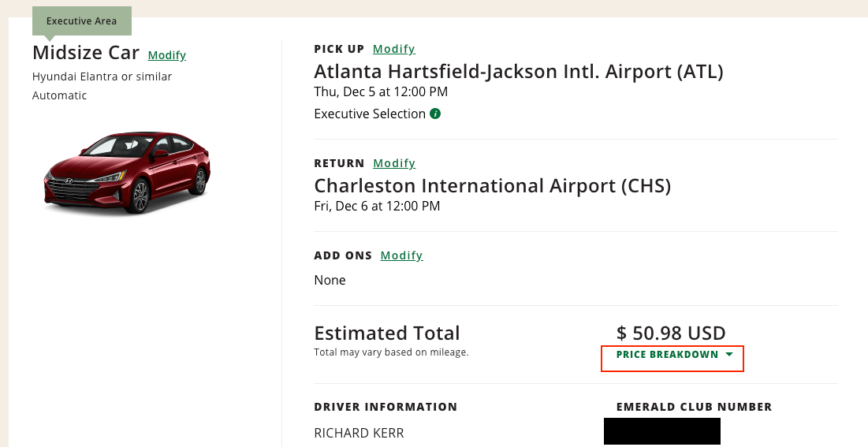This screenshot has width=868, height=447.
Task: Select the Midsize Car heading
Action: point(86,53)
